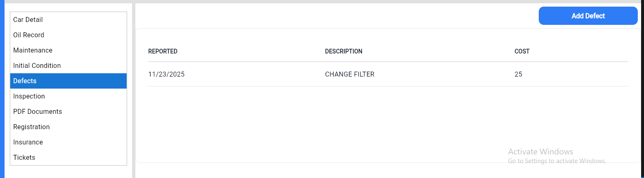Select the highlighted Defects item
This screenshot has height=178, width=644.
click(x=25, y=81)
